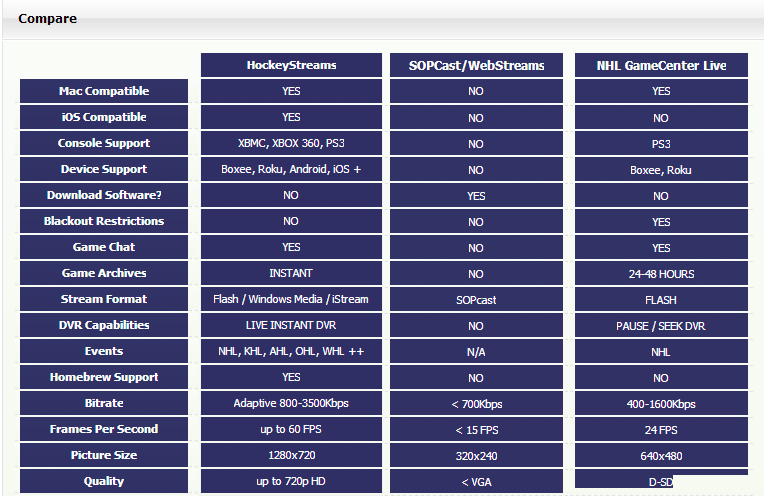Click the Frames Per Second row label
764x496 pixels.
pos(104,429)
